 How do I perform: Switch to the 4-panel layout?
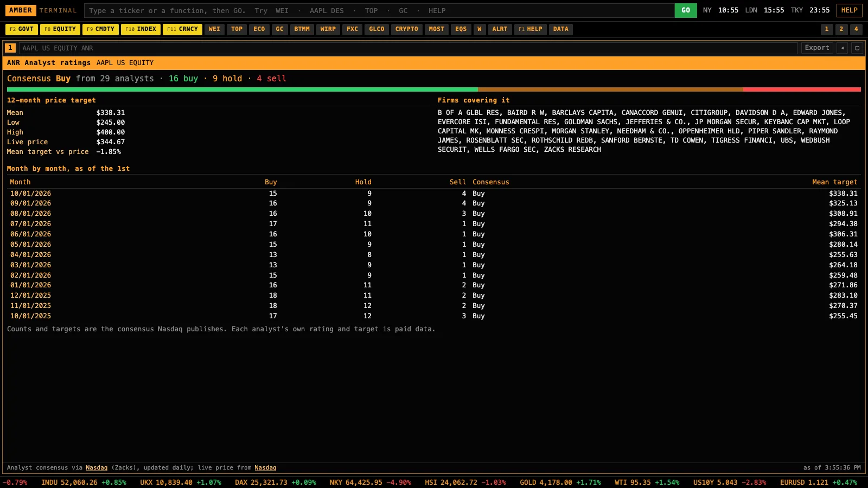pyautogui.click(x=856, y=29)
